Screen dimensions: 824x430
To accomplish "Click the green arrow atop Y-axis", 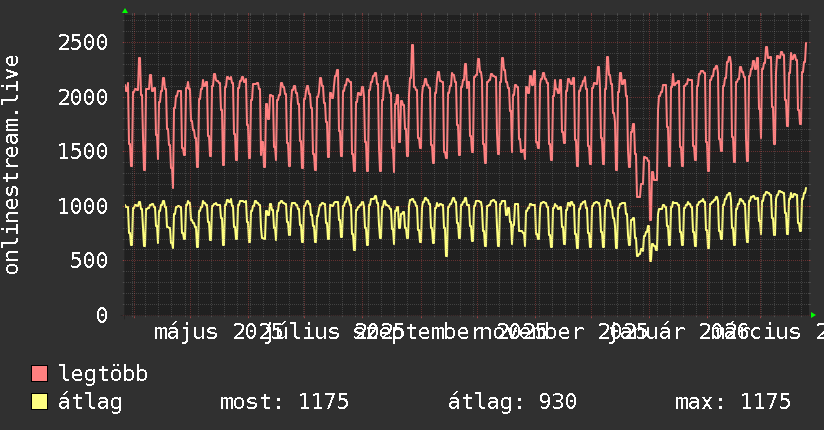I will click(125, 11).
